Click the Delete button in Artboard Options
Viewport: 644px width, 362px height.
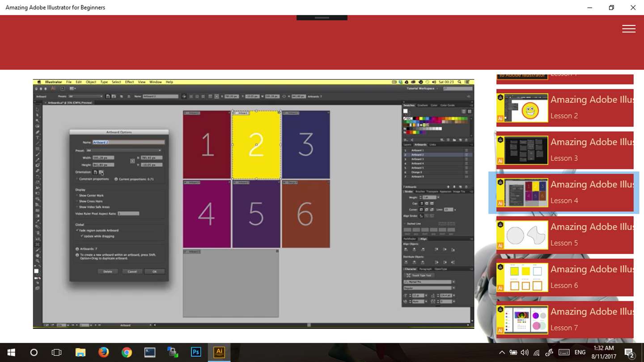(x=108, y=271)
